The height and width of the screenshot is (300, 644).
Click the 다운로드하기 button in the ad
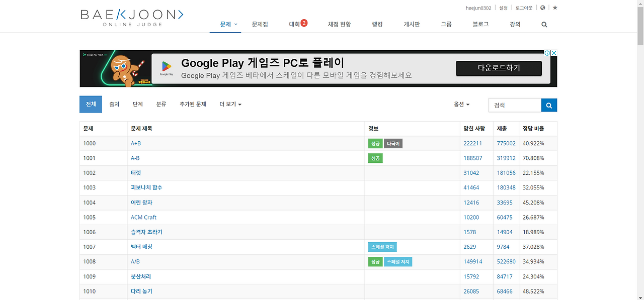coord(499,68)
